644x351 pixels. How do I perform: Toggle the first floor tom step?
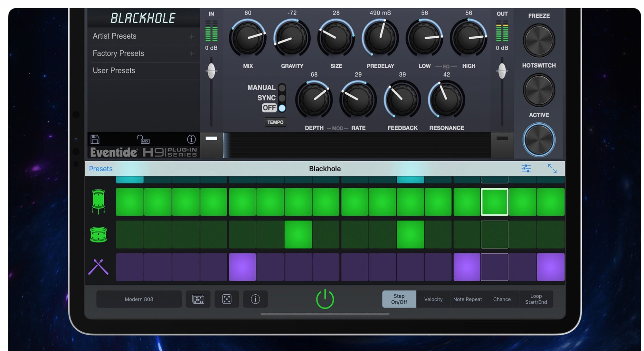click(130, 202)
